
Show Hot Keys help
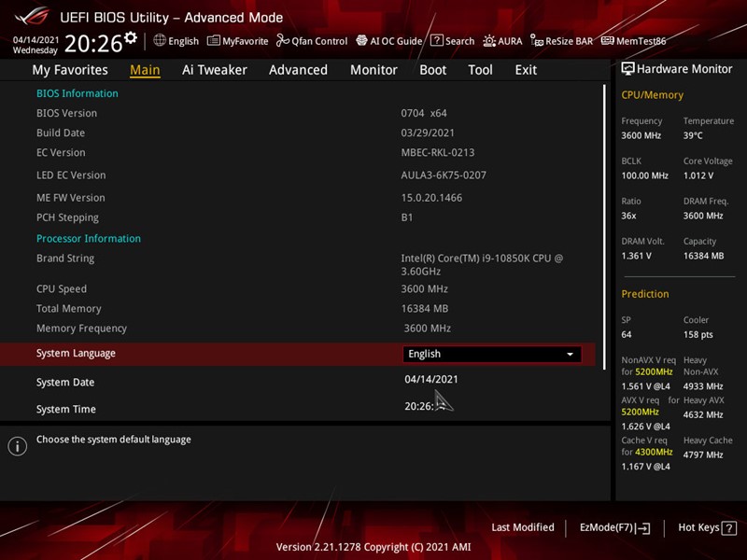(705, 527)
